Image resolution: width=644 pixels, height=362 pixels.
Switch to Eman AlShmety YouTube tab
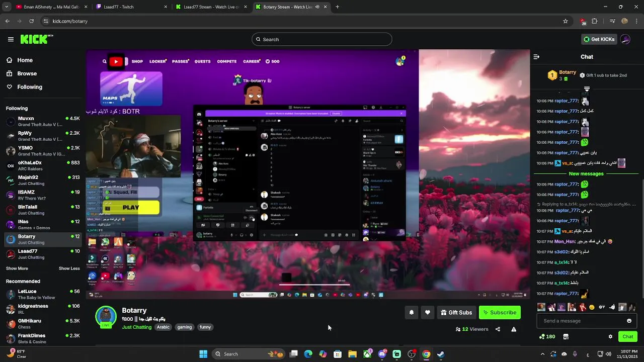[x=51, y=7]
